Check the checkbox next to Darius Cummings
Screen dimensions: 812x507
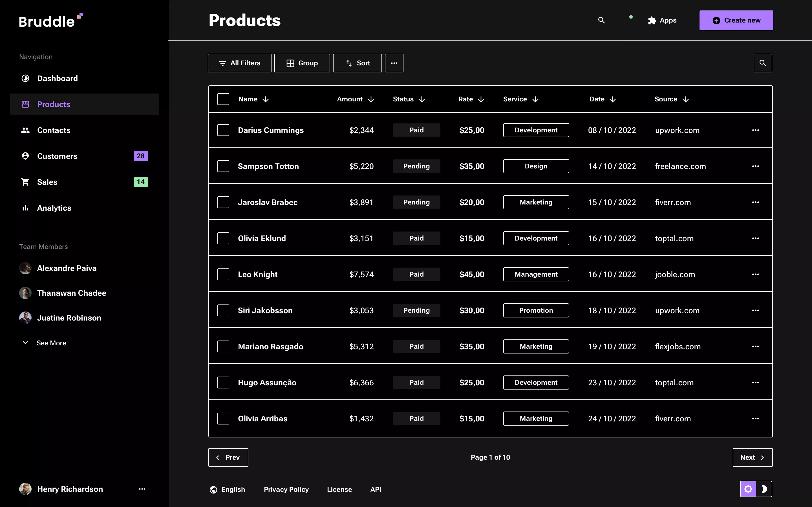224,130
